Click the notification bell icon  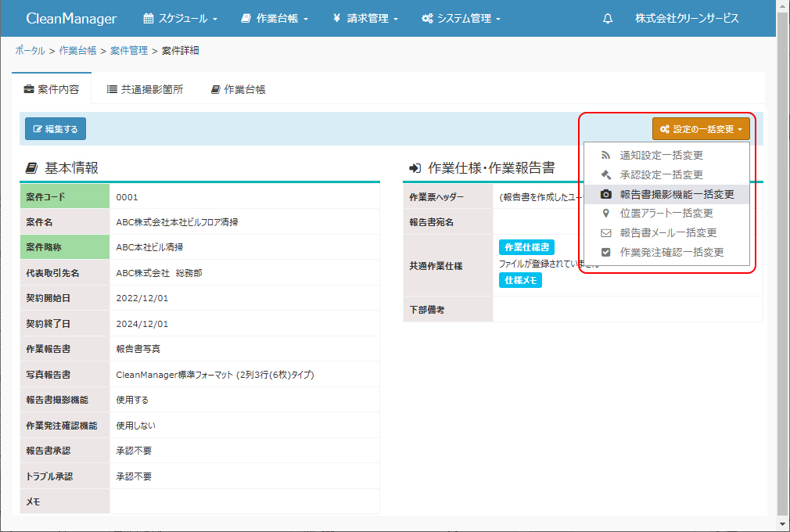(x=608, y=19)
